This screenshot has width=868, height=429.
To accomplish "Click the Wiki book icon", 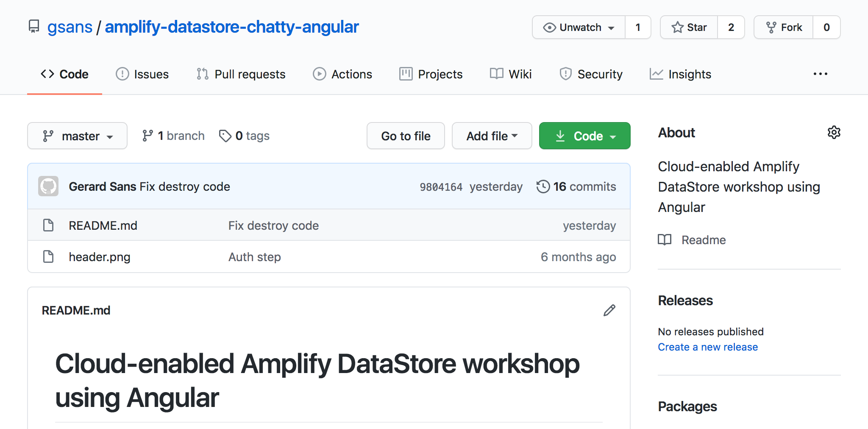I will 496,73.
